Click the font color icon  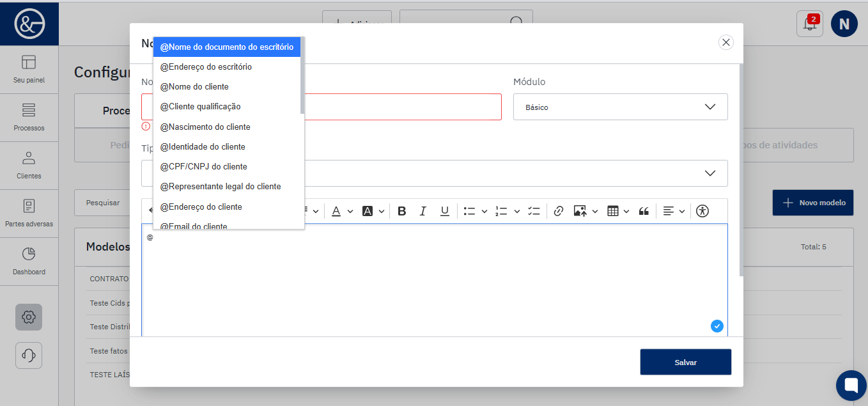[x=335, y=211]
